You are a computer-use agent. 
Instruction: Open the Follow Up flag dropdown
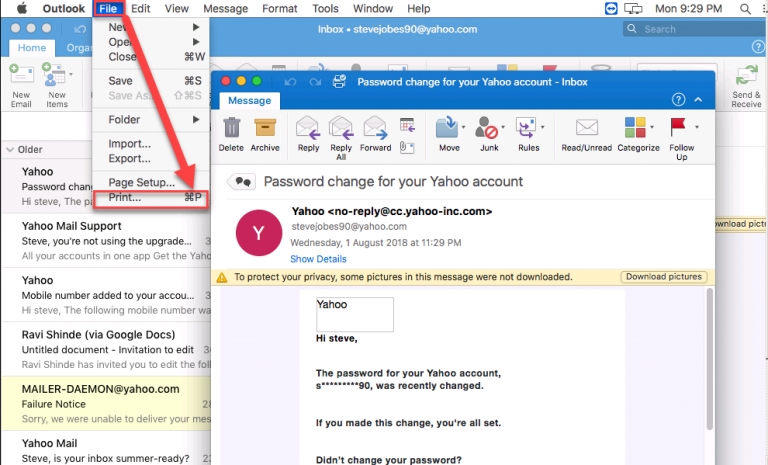click(x=697, y=127)
